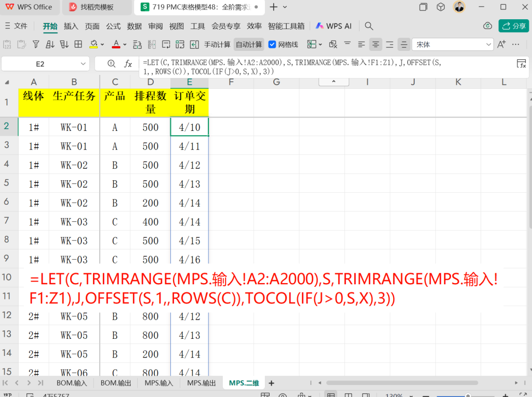This screenshot has width=532, height=397.
Task: Open the borders grid icon
Action: [x=78, y=45]
